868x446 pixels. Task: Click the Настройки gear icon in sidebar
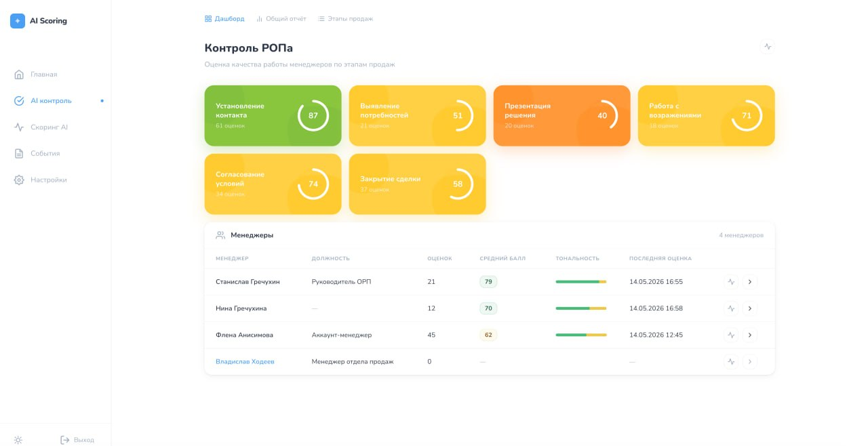[19, 180]
